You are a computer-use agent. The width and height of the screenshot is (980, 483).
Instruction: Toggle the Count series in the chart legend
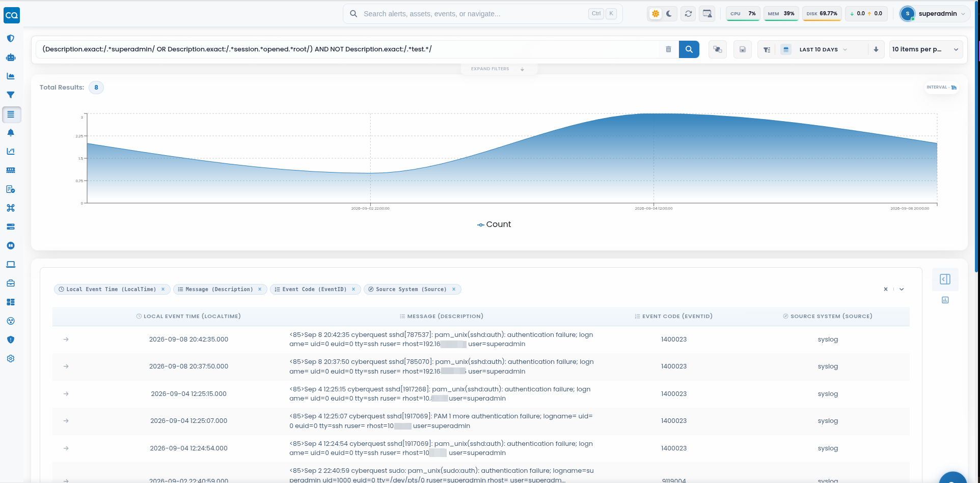click(494, 224)
